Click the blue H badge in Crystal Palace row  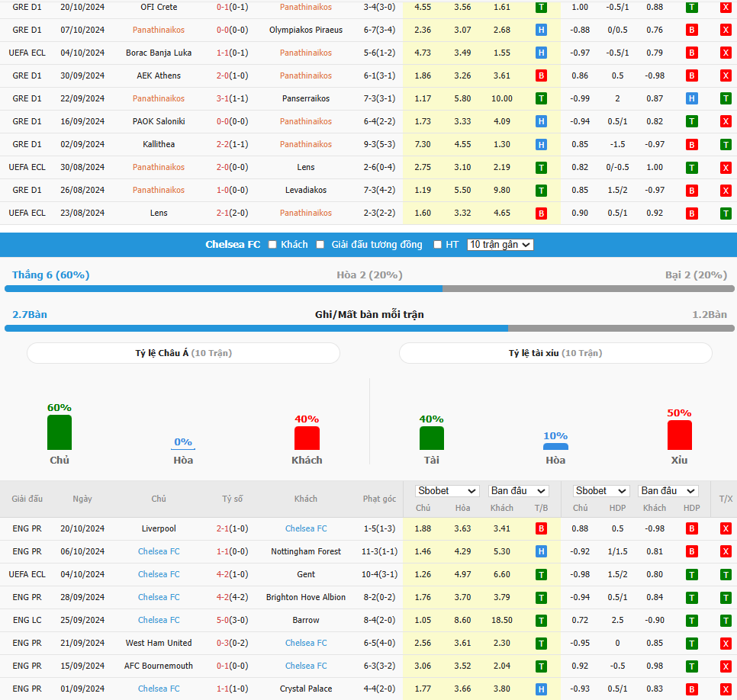click(x=541, y=689)
